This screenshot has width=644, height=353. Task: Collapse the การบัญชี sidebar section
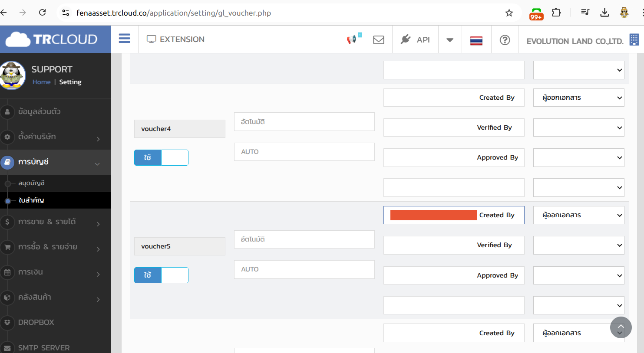[55, 162]
